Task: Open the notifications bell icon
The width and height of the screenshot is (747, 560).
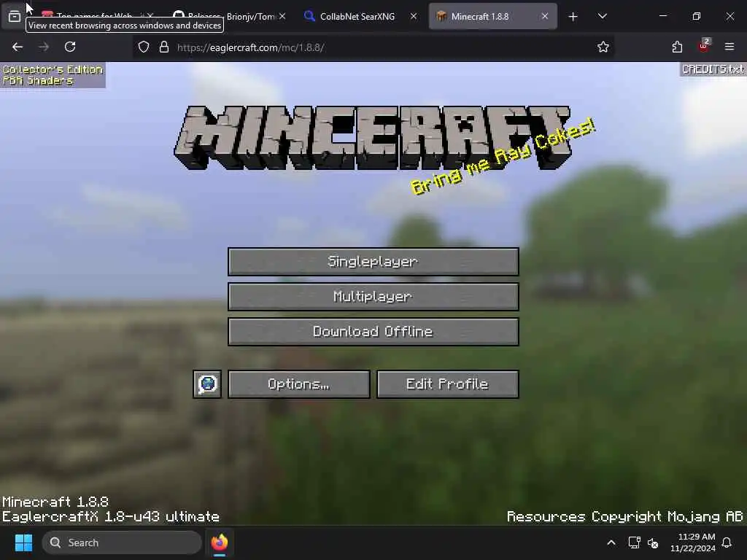Action: click(727, 542)
